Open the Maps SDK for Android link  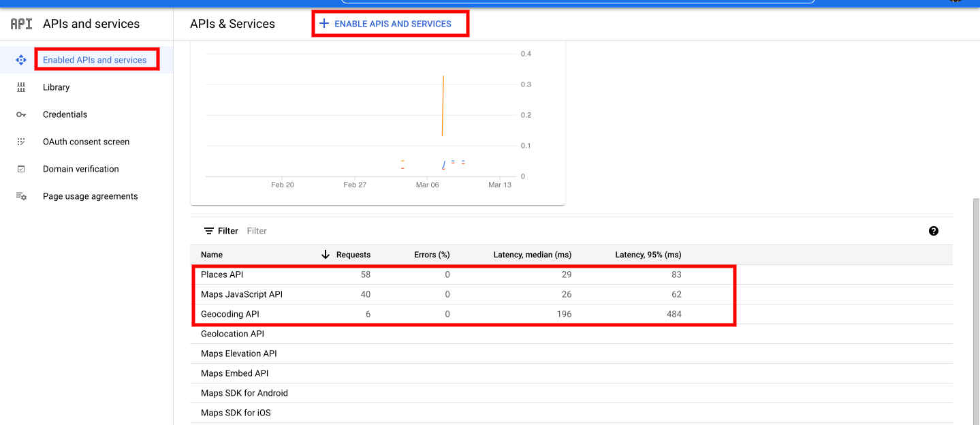244,393
